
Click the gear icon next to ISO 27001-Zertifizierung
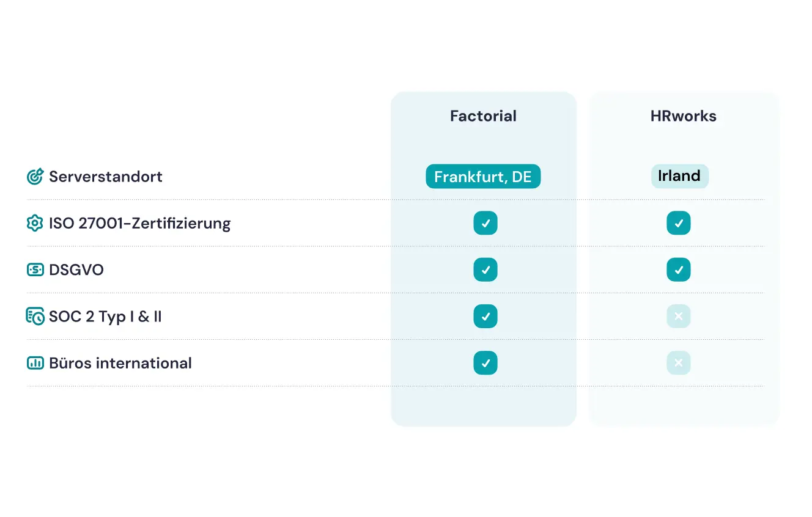pyautogui.click(x=35, y=223)
